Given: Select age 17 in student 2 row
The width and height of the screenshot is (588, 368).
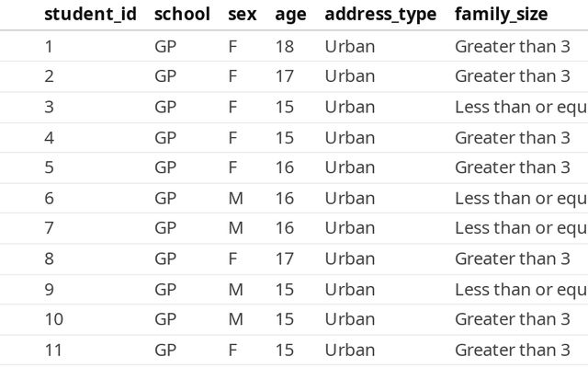Looking at the screenshot, I should (285, 76).
